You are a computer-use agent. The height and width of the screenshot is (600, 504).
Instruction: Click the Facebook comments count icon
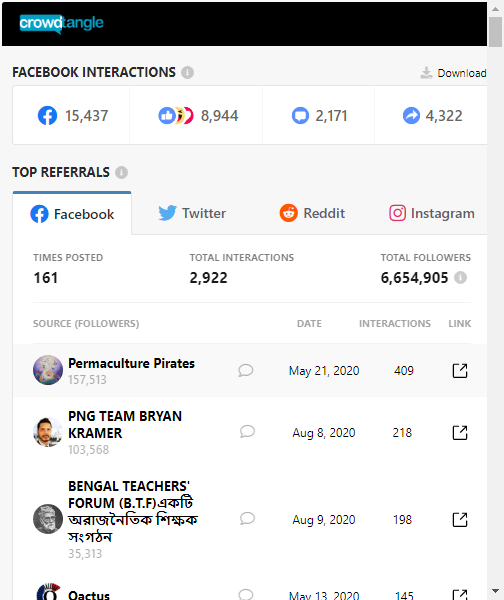pyautogui.click(x=300, y=116)
